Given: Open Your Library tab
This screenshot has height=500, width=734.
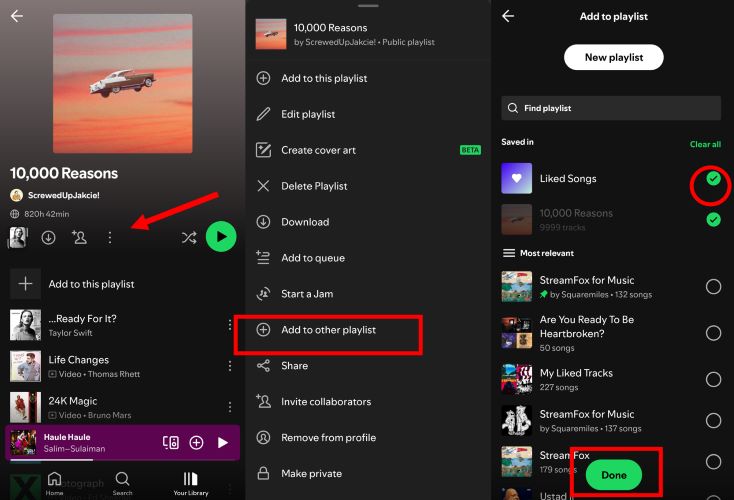Looking at the screenshot, I should tap(191, 483).
